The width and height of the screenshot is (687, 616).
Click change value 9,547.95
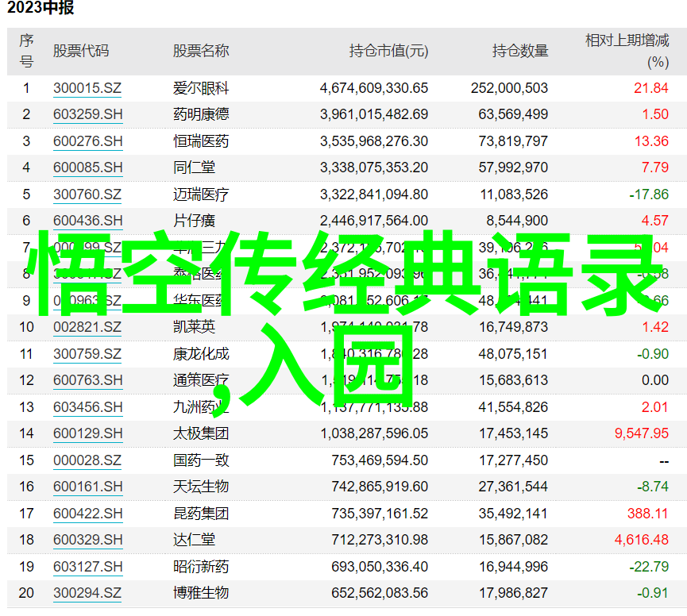tap(642, 433)
